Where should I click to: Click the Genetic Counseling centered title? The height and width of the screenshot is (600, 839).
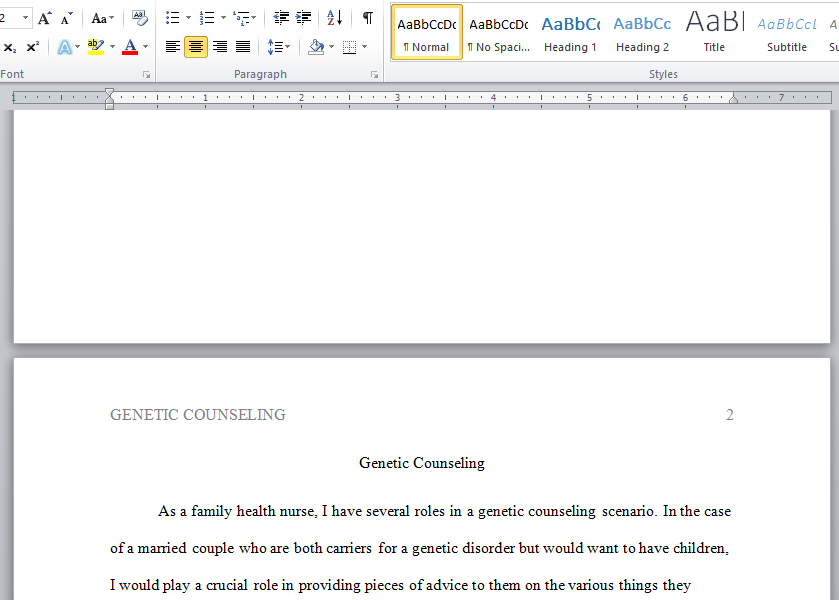(422, 463)
